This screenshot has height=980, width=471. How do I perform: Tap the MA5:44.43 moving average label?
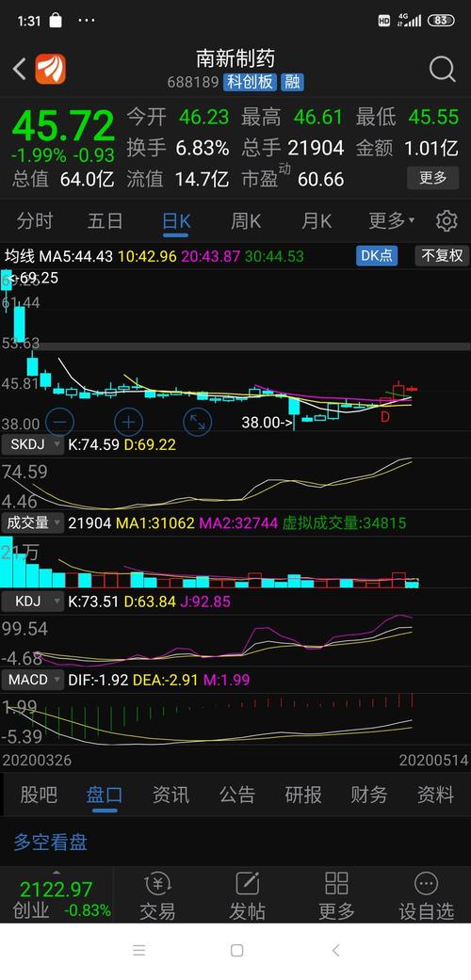(x=77, y=256)
